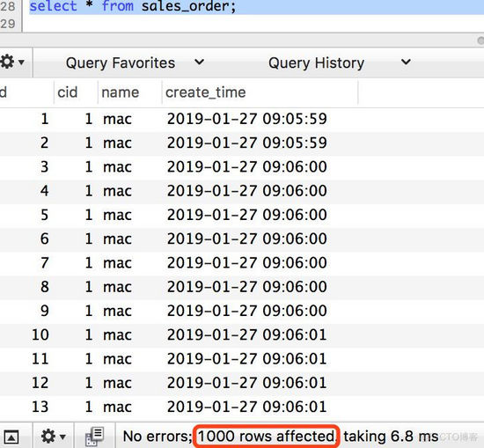Click create_time cell of row 10
Viewport: 484px width, 448px height.
coord(247,335)
